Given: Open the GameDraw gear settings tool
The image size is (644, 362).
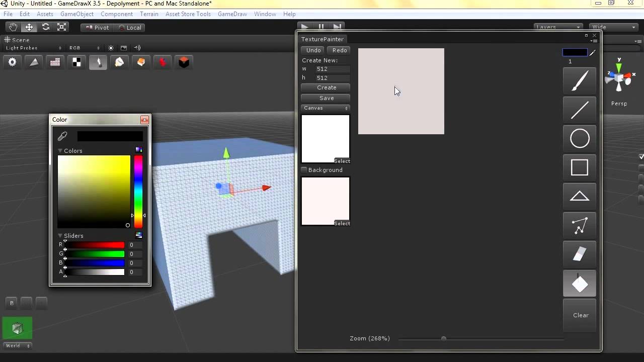Looking at the screenshot, I should (x=12, y=62).
